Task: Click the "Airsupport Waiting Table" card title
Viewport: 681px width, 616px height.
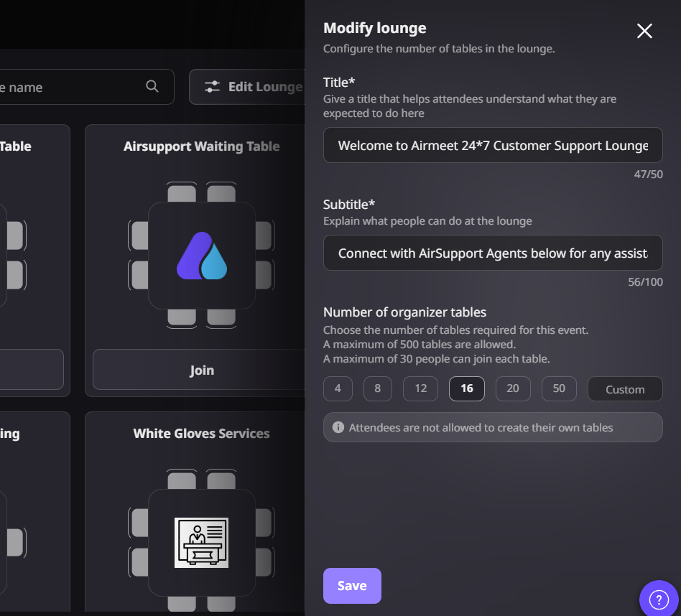Action: [x=202, y=146]
